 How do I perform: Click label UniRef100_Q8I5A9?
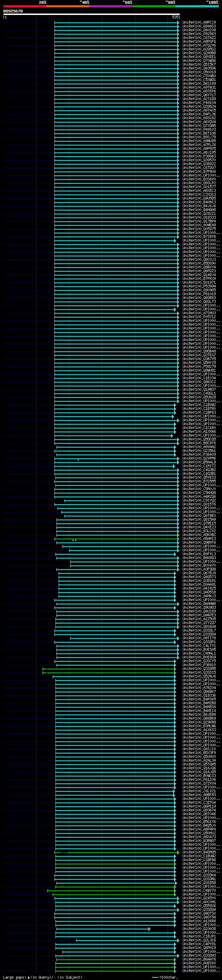click(x=199, y=520)
